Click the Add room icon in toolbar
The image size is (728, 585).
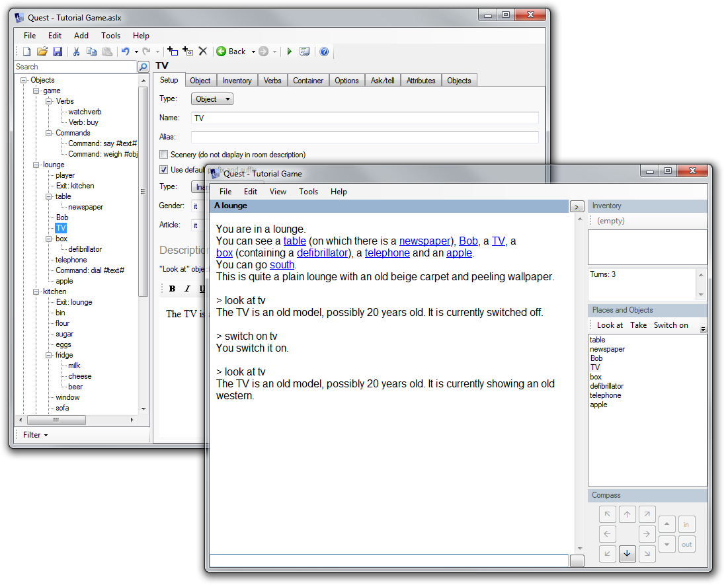[x=188, y=51]
